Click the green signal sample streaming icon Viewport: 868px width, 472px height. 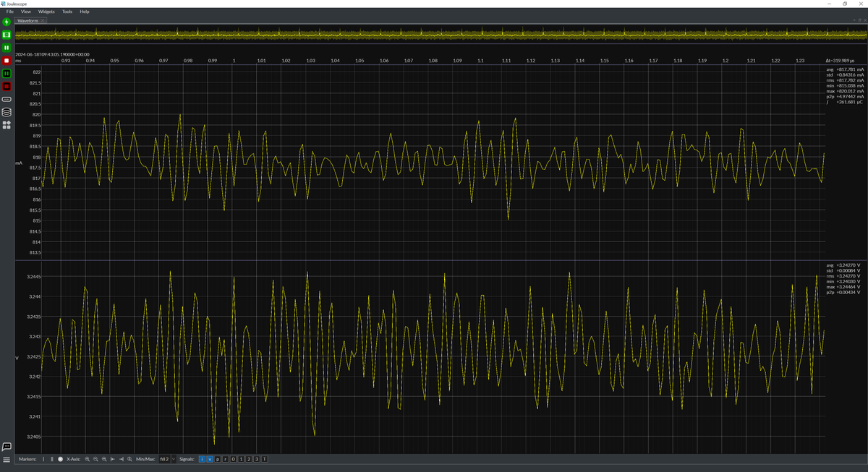coord(7,35)
